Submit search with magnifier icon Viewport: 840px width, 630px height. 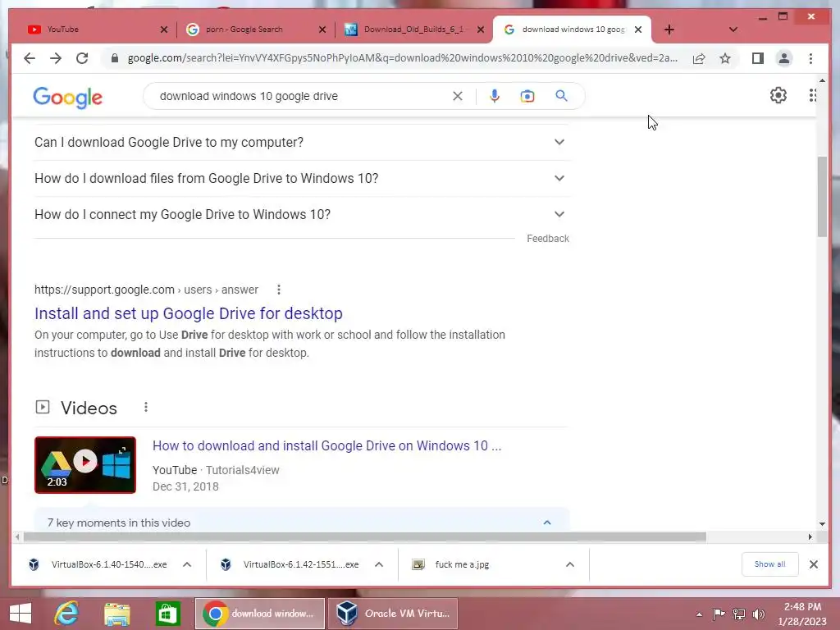(x=561, y=96)
